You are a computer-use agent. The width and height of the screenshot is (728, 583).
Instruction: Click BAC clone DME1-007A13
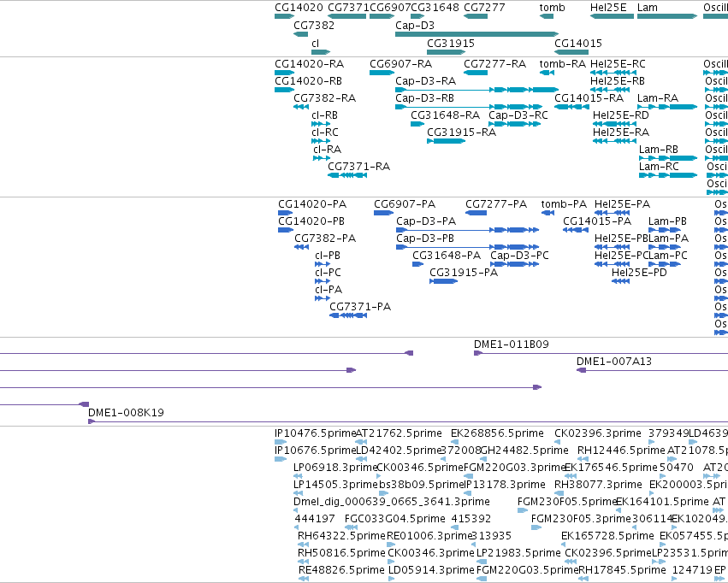click(x=613, y=362)
